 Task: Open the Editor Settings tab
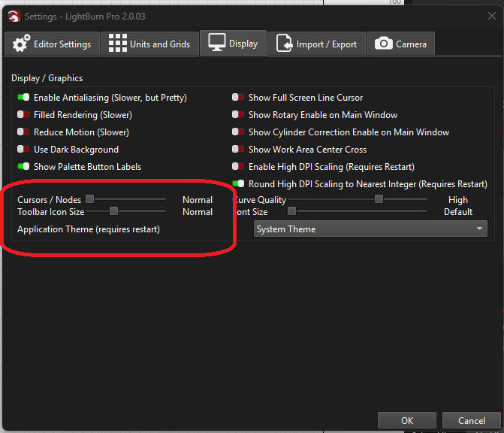[52, 44]
